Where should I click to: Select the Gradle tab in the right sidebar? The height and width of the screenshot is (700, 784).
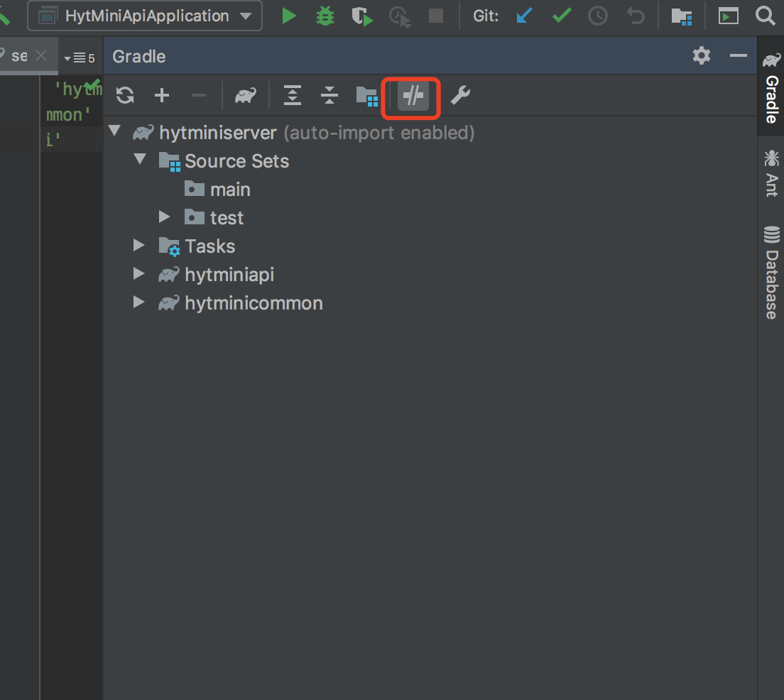coord(771,87)
